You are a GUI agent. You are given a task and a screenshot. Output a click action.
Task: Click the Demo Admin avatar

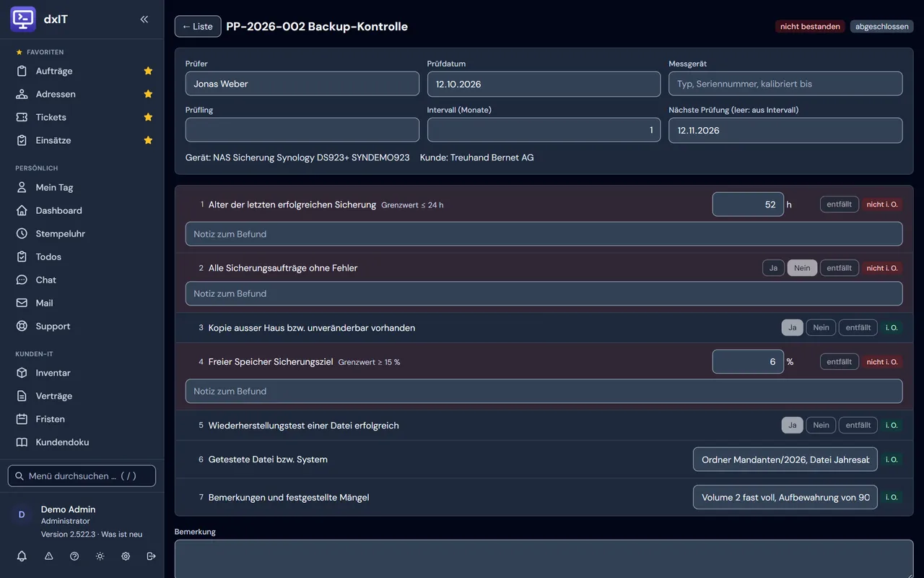pyautogui.click(x=22, y=514)
